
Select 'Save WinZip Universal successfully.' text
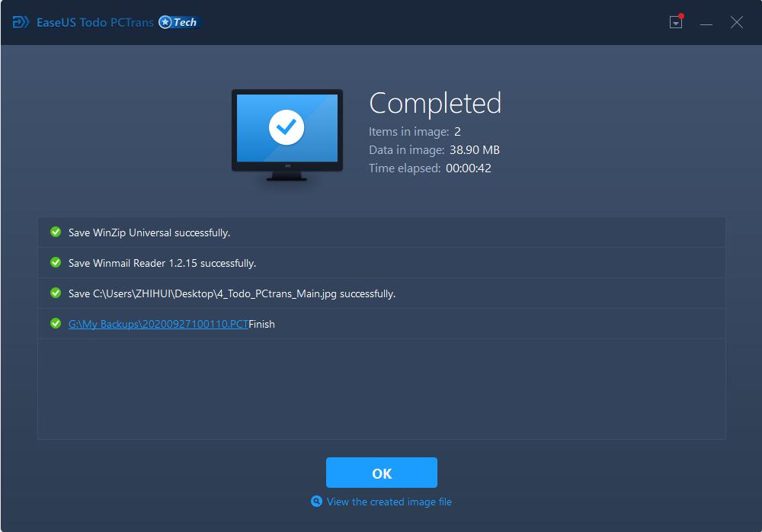[x=149, y=233]
